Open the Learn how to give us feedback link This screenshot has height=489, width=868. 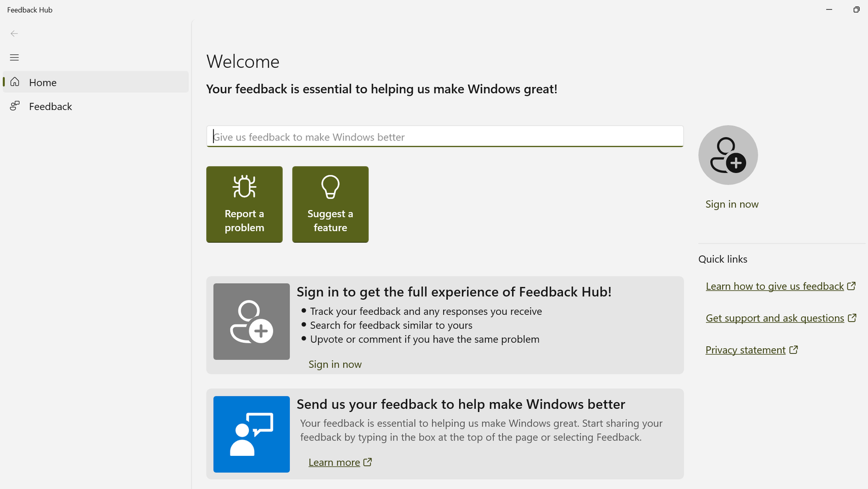774,286
